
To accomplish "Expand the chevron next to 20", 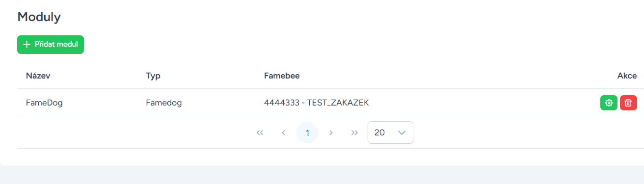I will (x=402, y=132).
